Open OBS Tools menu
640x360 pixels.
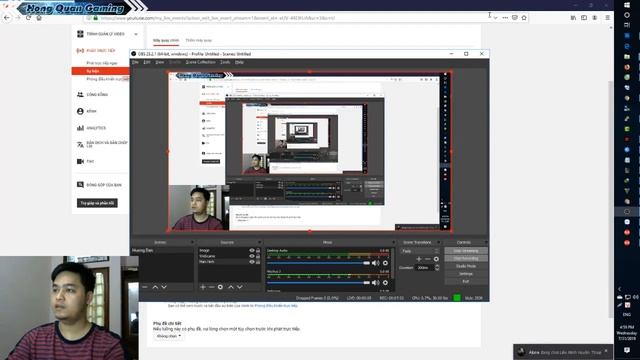(225, 62)
